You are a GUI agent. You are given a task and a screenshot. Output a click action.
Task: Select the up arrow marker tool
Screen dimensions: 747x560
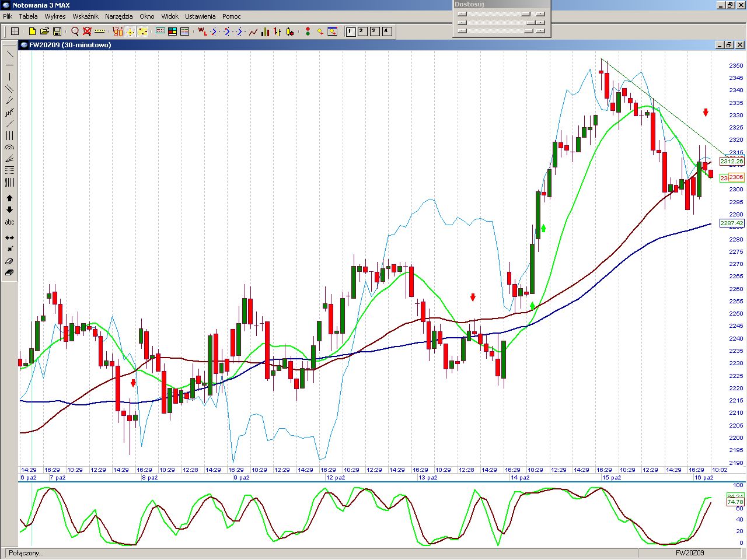coord(9,198)
